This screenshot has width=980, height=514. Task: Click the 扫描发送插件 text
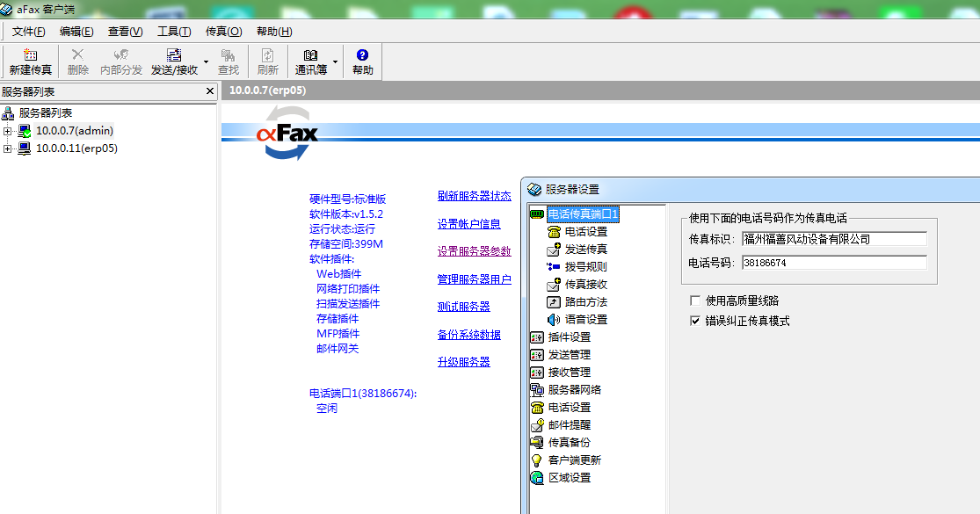[348, 303]
